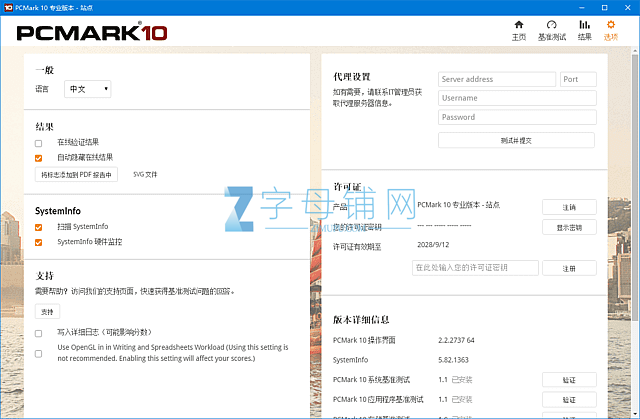Click the 将标志添加到 PDF 报告中 button
Viewport: 640px width, 419px height.
[76, 175]
